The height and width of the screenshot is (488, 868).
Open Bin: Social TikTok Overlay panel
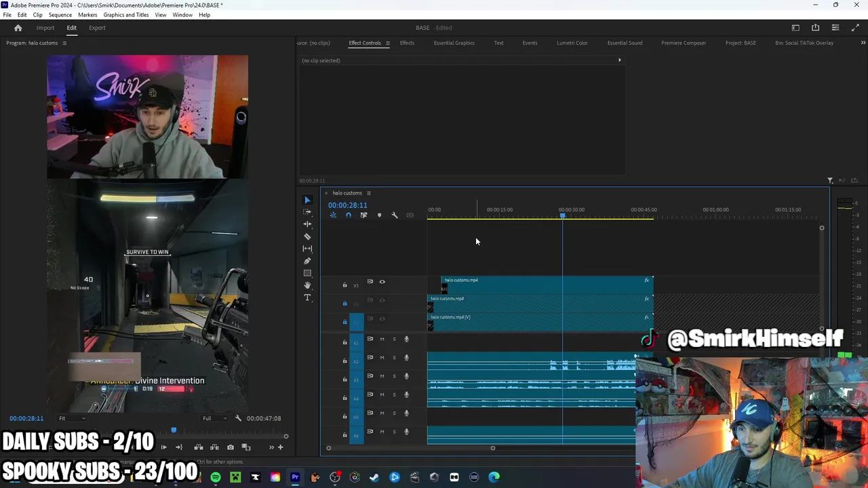tap(804, 43)
